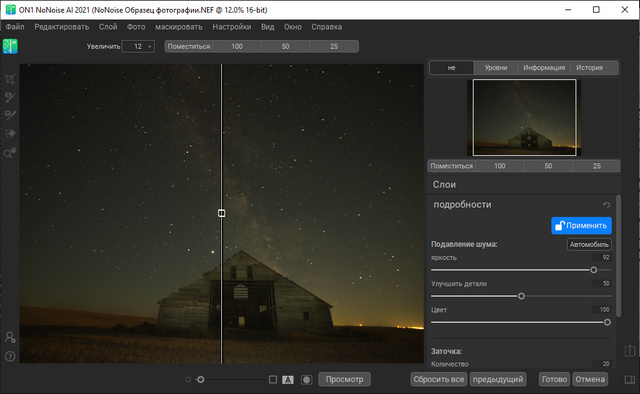Adjust the Улучшить детали slider handle

pos(521,296)
